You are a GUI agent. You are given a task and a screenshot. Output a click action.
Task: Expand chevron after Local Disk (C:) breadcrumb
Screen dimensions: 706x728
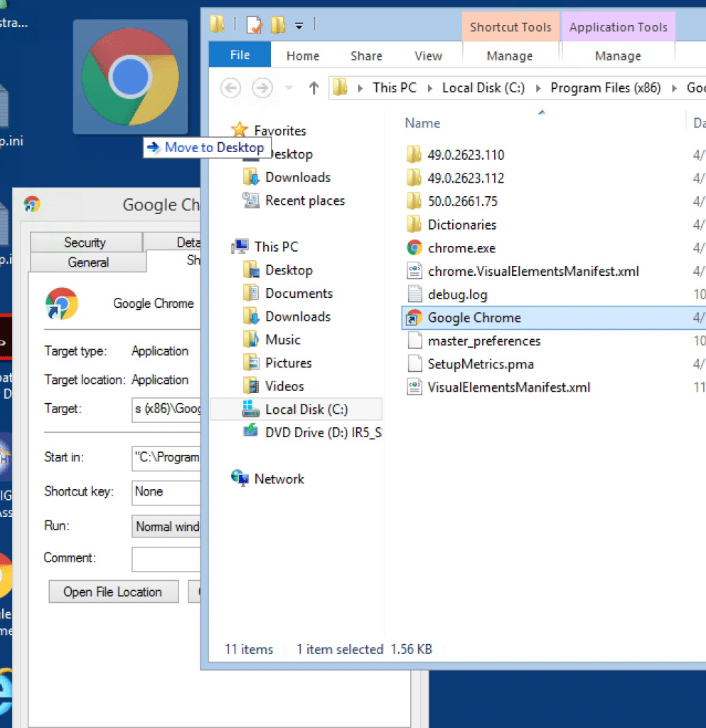coord(538,88)
